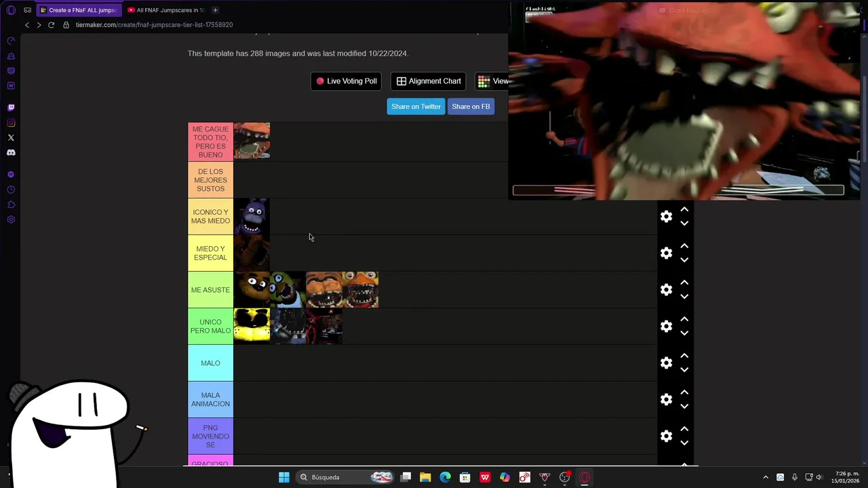868x488 pixels.
Task: Go back to previous page
Action: [27, 24]
